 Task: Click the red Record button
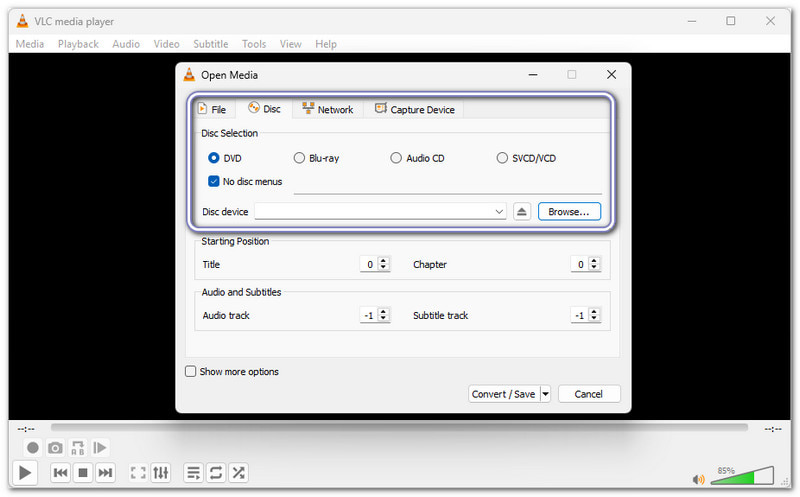coord(33,448)
